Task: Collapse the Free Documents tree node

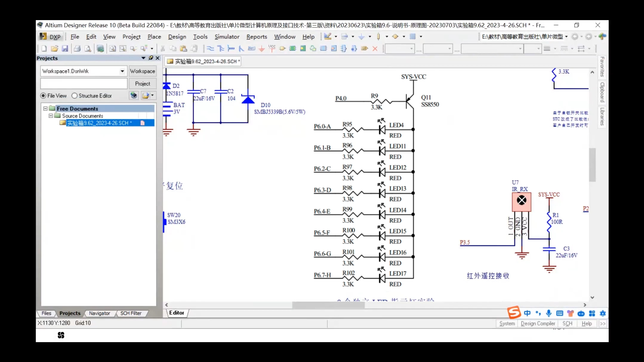Action: coord(45,109)
